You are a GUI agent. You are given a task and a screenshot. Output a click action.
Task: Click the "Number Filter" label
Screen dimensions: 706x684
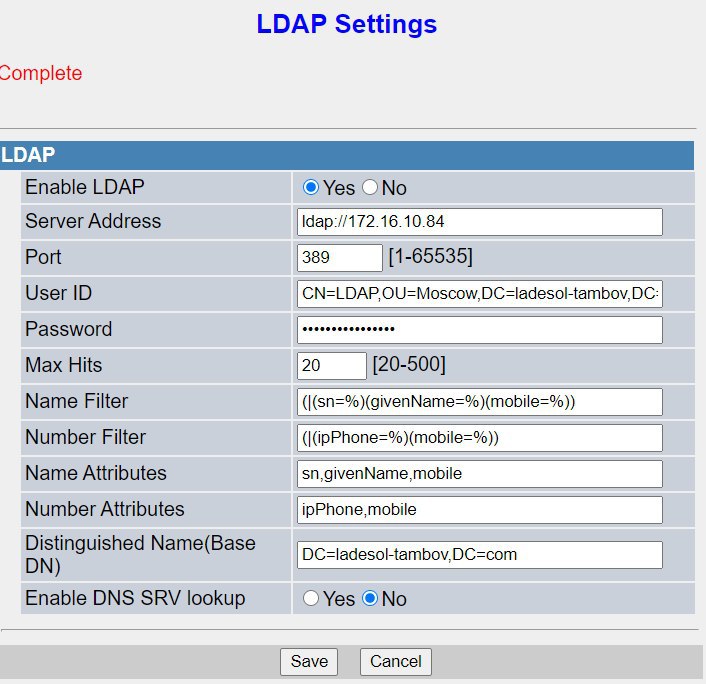(86, 437)
